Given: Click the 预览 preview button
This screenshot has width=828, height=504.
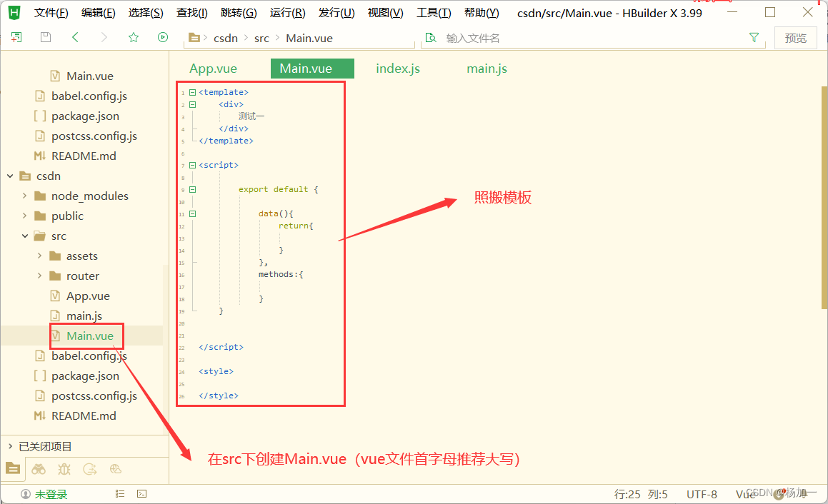Looking at the screenshot, I should point(795,38).
